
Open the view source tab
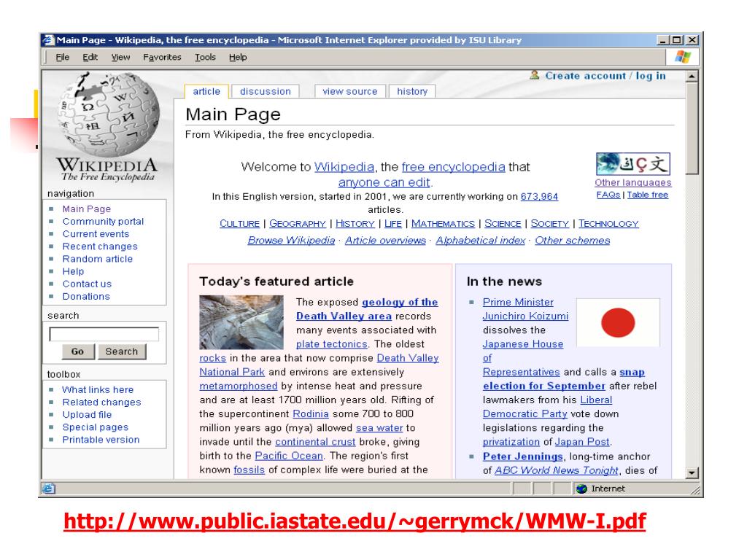pos(349,91)
